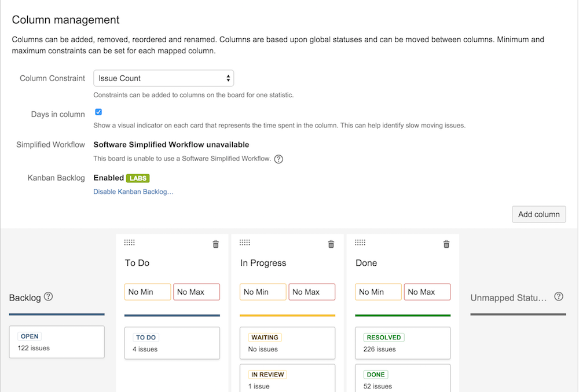View help for Unmapped Statuses
This screenshot has width=579, height=392.
pyautogui.click(x=558, y=296)
